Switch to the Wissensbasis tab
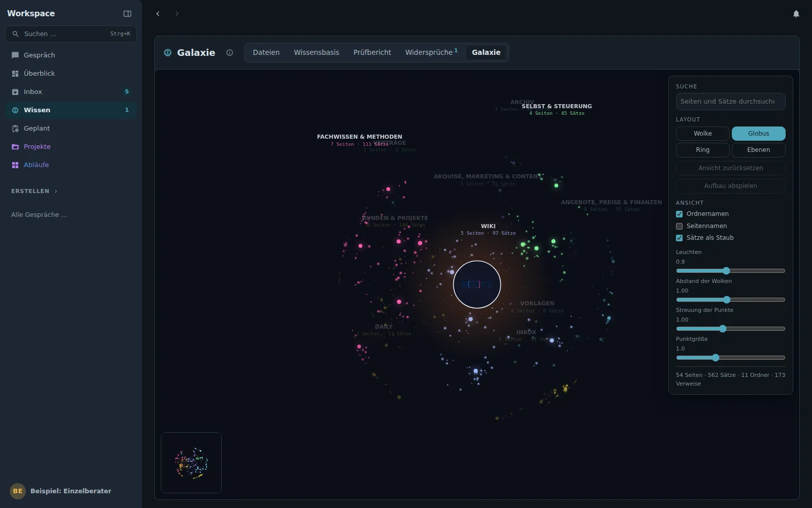812x508 pixels. coord(316,52)
